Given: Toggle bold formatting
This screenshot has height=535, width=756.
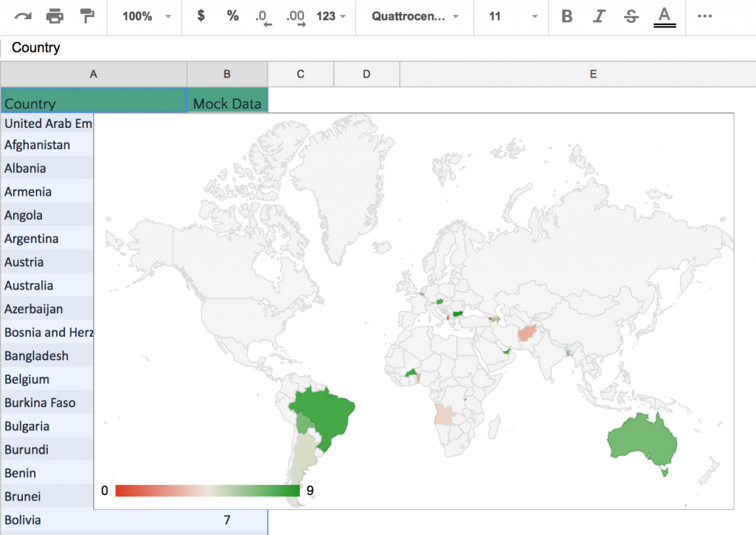Looking at the screenshot, I should tap(566, 16).
